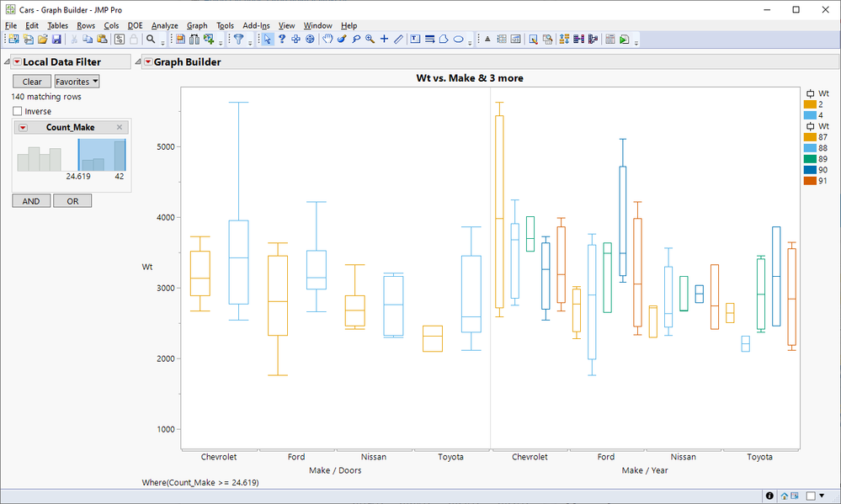Click the 140 matching rows text

click(46, 97)
